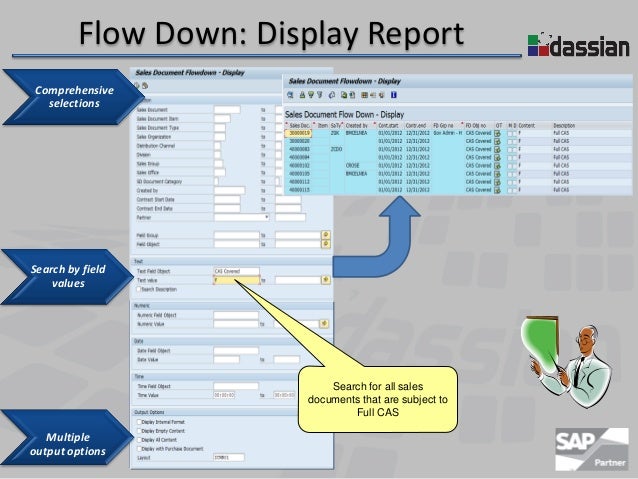Click OT icon in the 40000115 row
This screenshot has width=638, height=479.
tap(498, 190)
